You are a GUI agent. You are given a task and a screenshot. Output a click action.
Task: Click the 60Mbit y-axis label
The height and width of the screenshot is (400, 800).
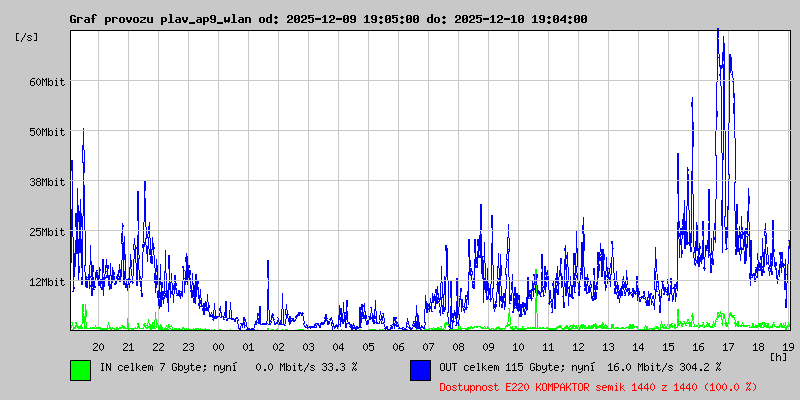pos(47,82)
